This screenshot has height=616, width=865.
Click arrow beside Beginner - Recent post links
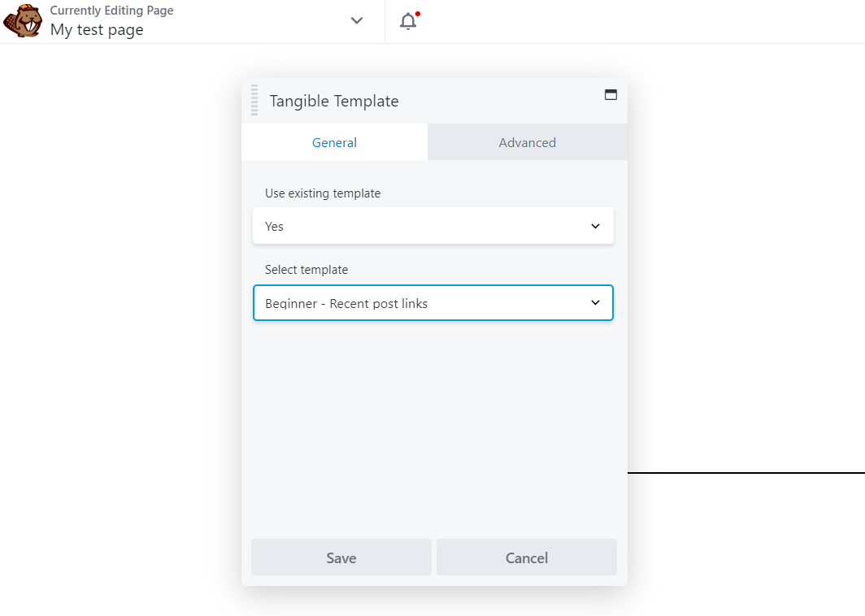[595, 303]
